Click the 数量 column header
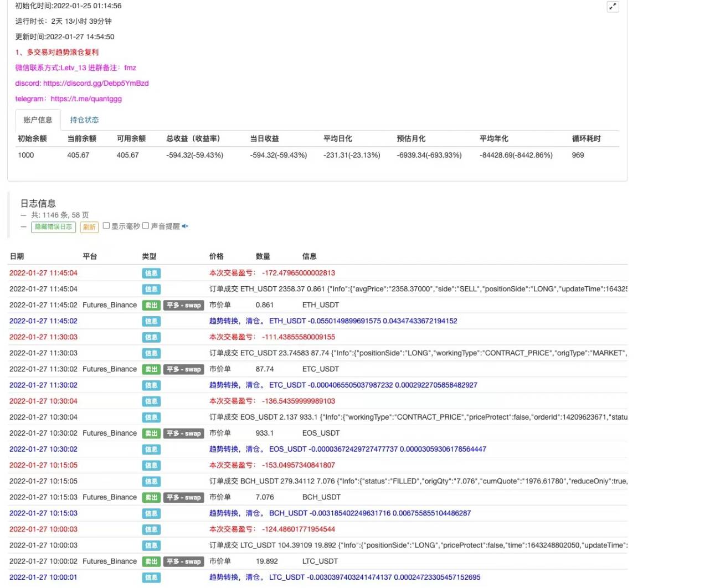The width and height of the screenshot is (720, 588). point(263,256)
